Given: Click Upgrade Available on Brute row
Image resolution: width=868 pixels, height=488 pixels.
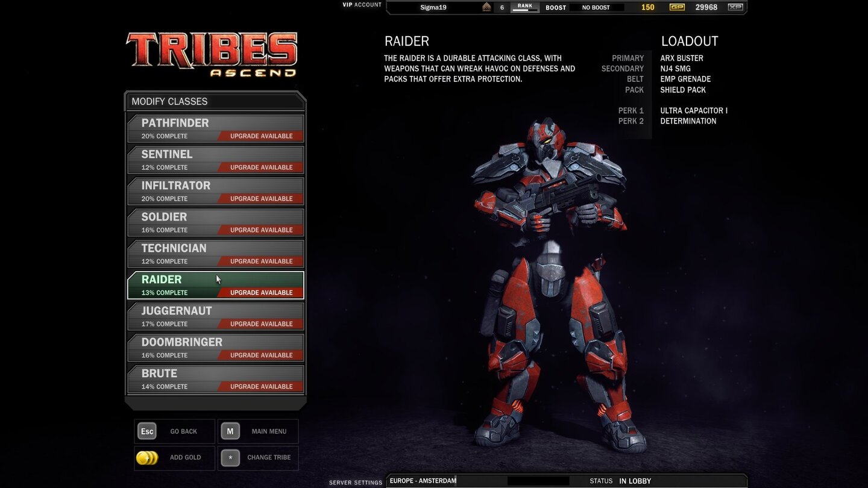Looking at the screenshot, I should click(261, 387).
